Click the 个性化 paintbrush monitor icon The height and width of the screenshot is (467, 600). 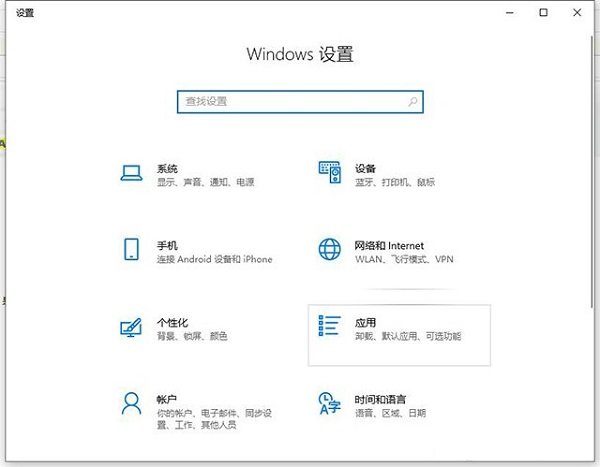(x=131, y=328)
